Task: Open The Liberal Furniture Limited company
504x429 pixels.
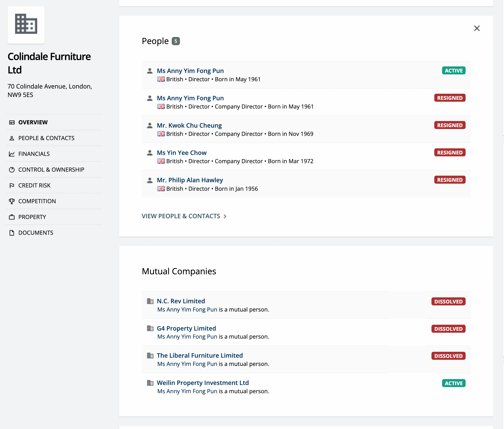Action: [x=200, y=356]
